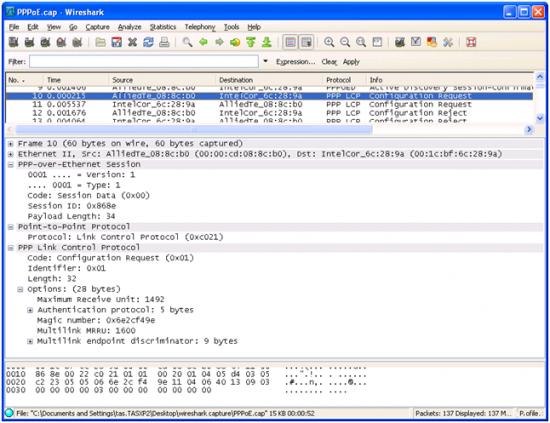Open the Telephony menu
Viewport: 550px width, 423px height.
pyautogui.click(x=200, y=27)
